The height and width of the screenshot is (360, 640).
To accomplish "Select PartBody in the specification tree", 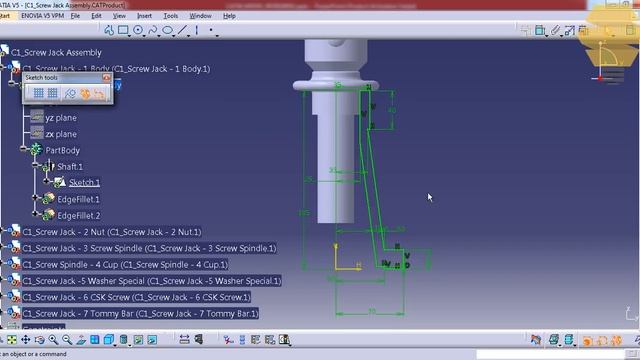I will 62,150.
